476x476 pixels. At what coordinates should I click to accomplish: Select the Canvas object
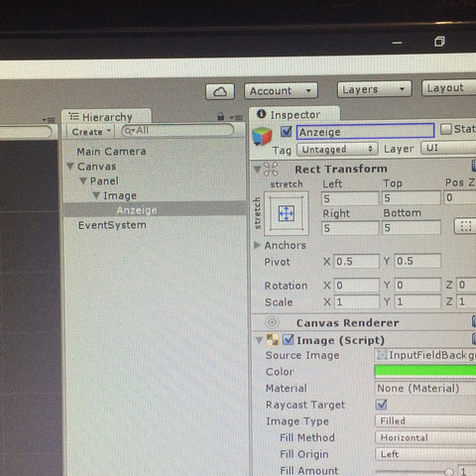pyautogui.click(x=96, y=167)
